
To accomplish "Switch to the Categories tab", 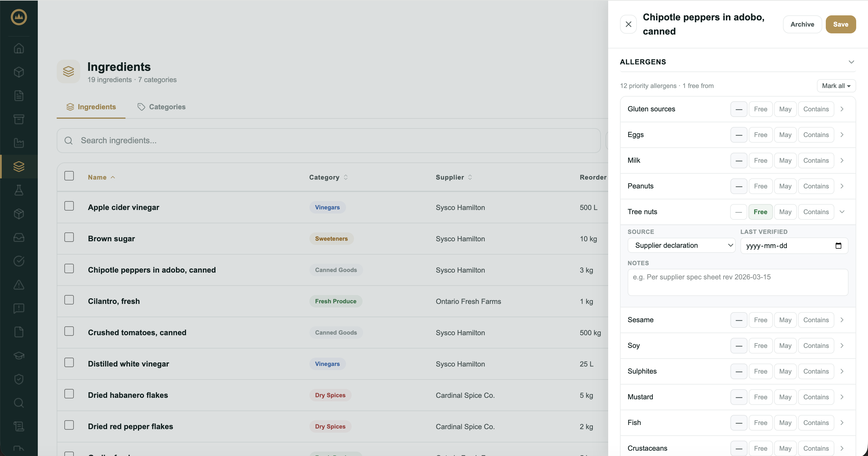I will pos(161,107).
